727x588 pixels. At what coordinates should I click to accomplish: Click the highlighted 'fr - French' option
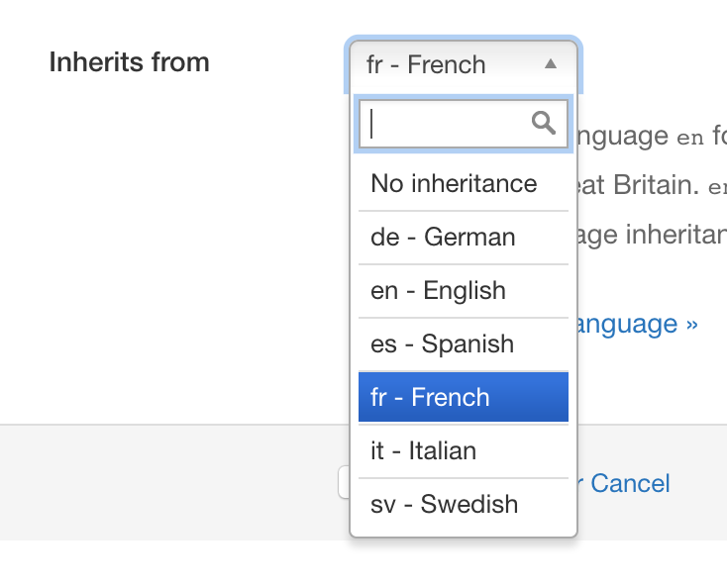click(464, 397)
